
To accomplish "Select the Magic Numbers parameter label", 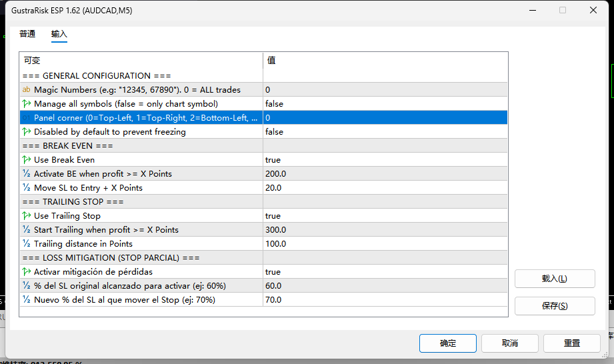I will 137,89.
